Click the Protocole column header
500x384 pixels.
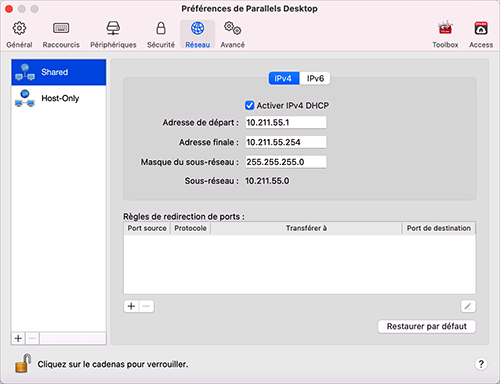tap(190, 228)
